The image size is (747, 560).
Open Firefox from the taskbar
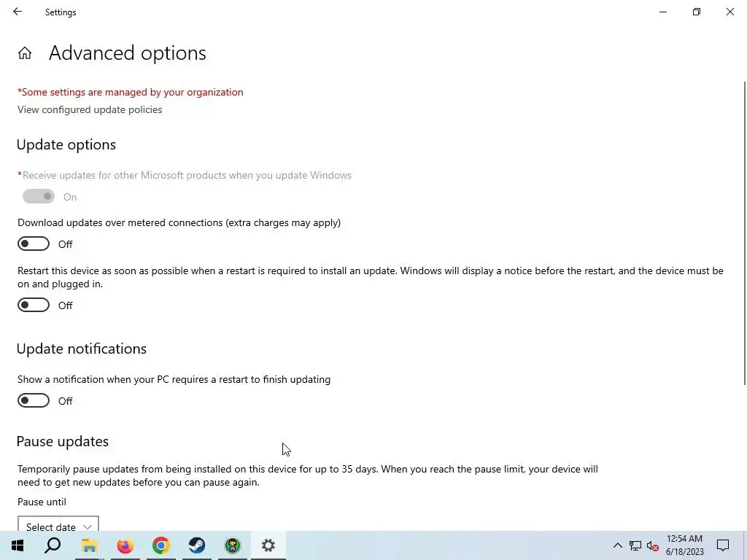click(x=125, y=545)
